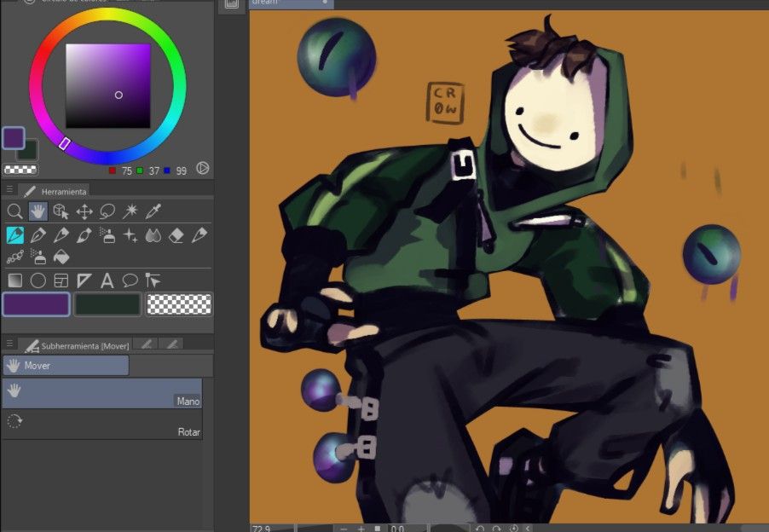Open the canvas tab named dream
The height and width of the screenshot is (532, 769).
coord(292,3)
